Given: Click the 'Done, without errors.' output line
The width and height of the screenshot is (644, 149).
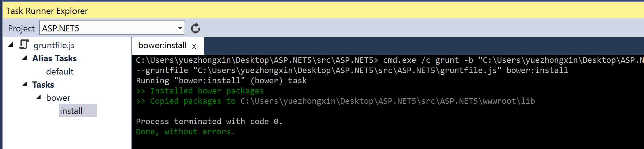Looking at the screenshot, I should tap(186, 132).
